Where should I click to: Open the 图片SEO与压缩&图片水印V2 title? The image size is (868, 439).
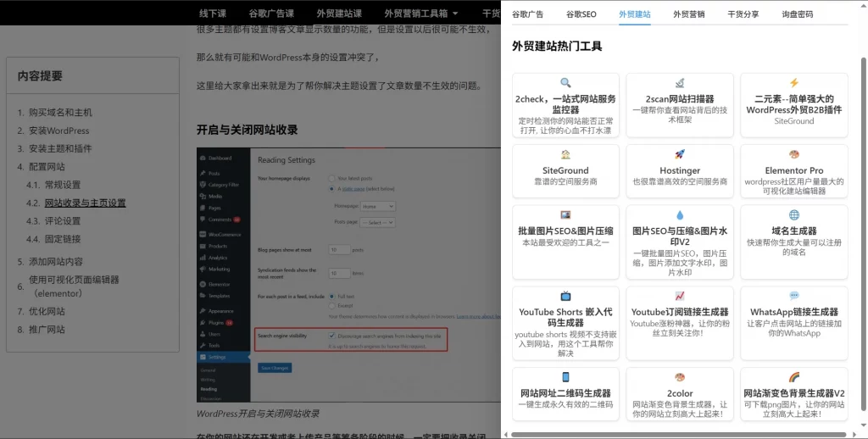tap(680, 236)
